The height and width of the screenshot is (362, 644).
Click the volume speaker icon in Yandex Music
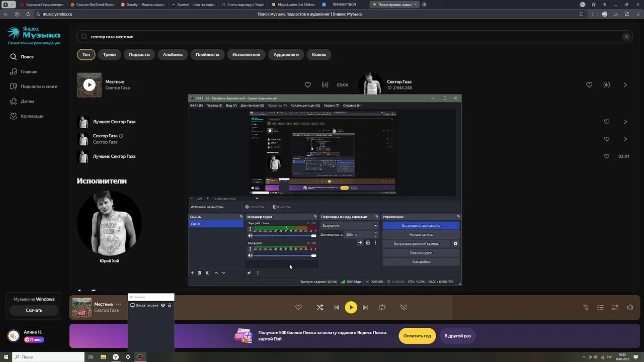630,307
